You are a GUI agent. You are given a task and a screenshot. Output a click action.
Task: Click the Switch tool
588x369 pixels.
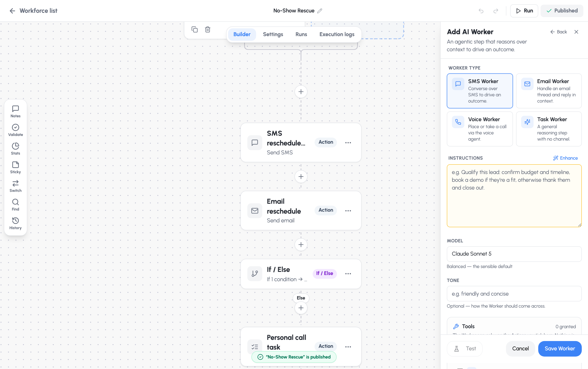point(15,186)
